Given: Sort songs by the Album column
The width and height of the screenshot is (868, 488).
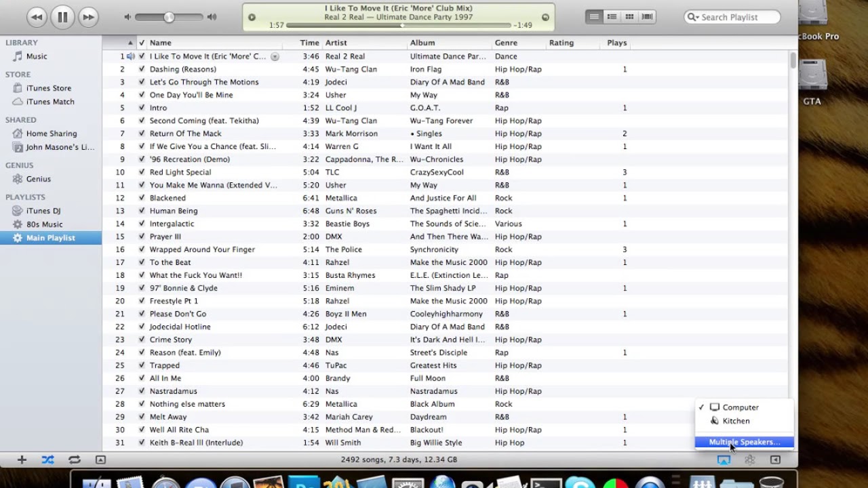Looking at the screenshot, I should coord(422,43).
